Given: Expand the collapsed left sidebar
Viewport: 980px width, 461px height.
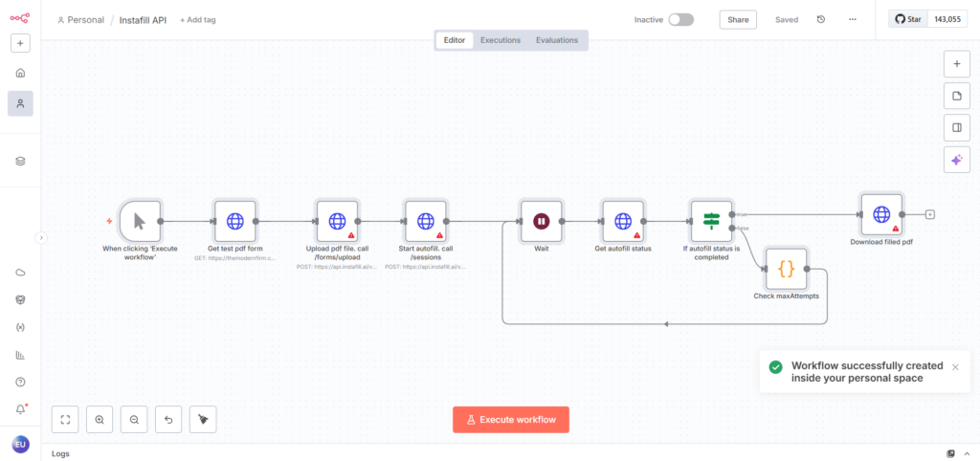Looking at the screenshot, I should coord(41,237).
